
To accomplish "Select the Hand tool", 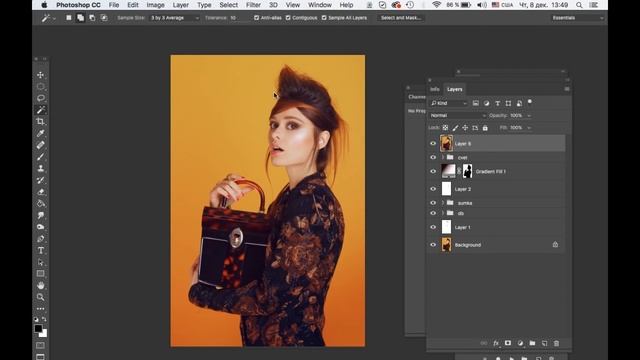I will click(x=40, y=285).
